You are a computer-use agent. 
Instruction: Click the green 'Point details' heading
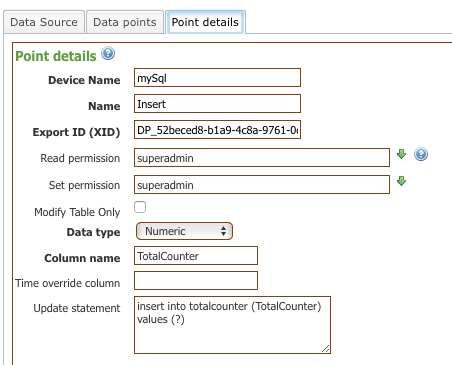tap(56, 56)
